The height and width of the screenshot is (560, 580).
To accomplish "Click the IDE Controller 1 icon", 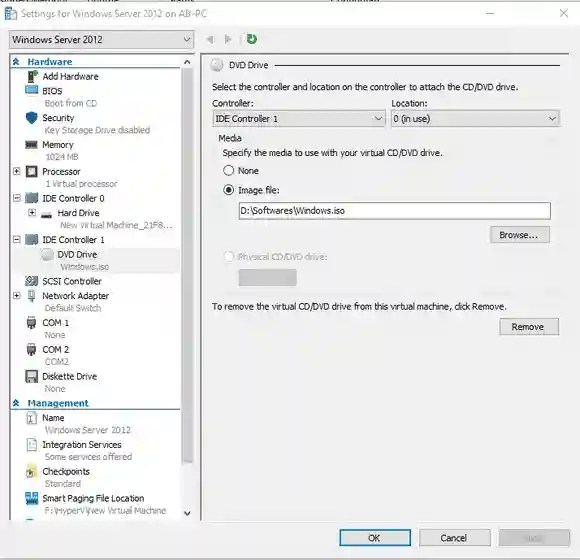I will [x=31, y=240].
